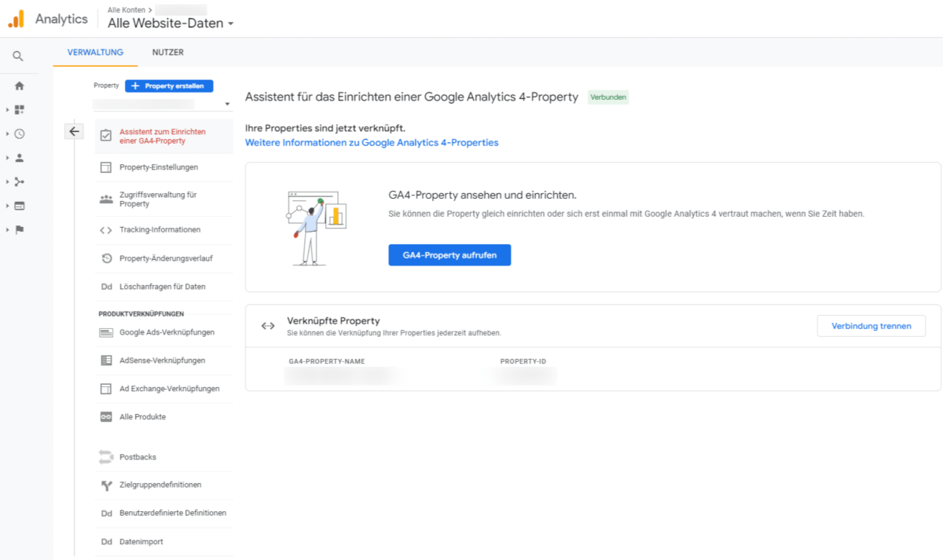The height and width of the screenshot is (560, 943).
Task: Open Property-Änderungsverlauf entry
Action: 163,258
